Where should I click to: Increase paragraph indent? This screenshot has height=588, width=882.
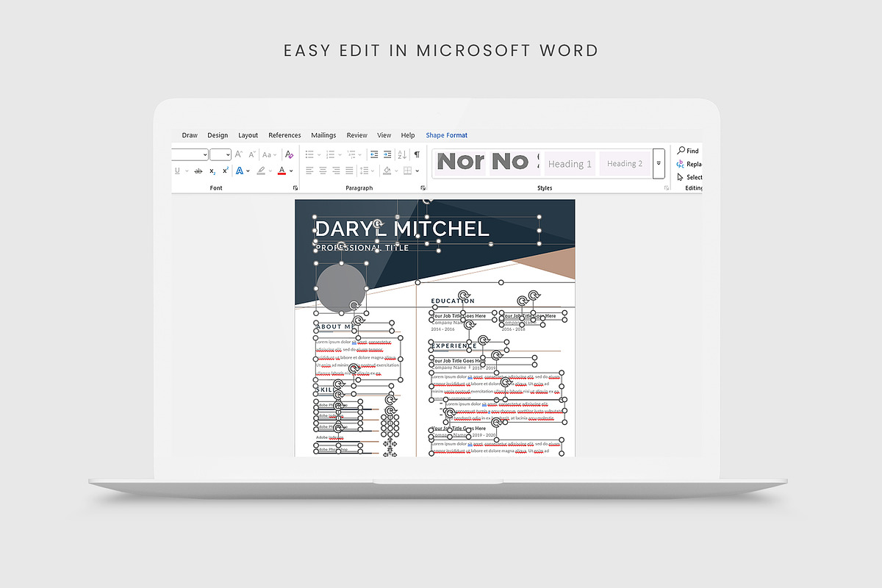pos(387,154)
